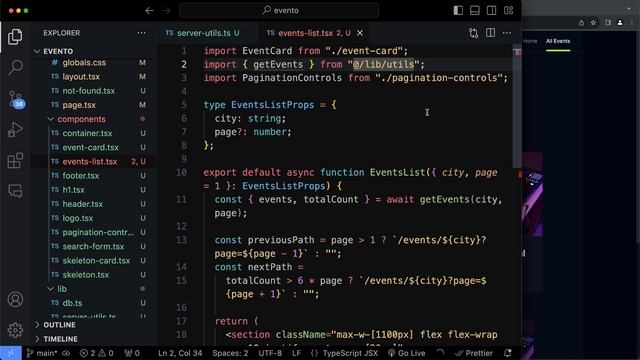The height and width of the screenshot is (360, 640).
Task: Open the Customize Layout icon
Action: (509, 11)
